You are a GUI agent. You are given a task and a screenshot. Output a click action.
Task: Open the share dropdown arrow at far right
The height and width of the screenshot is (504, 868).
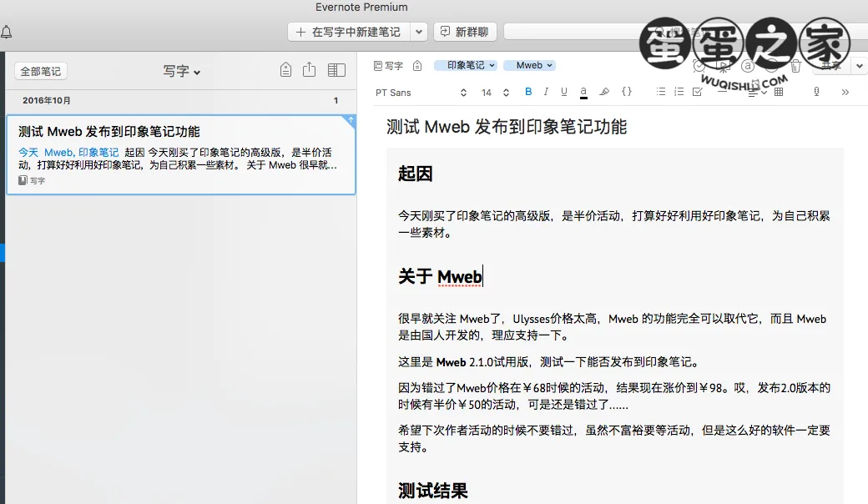point(859,66)
